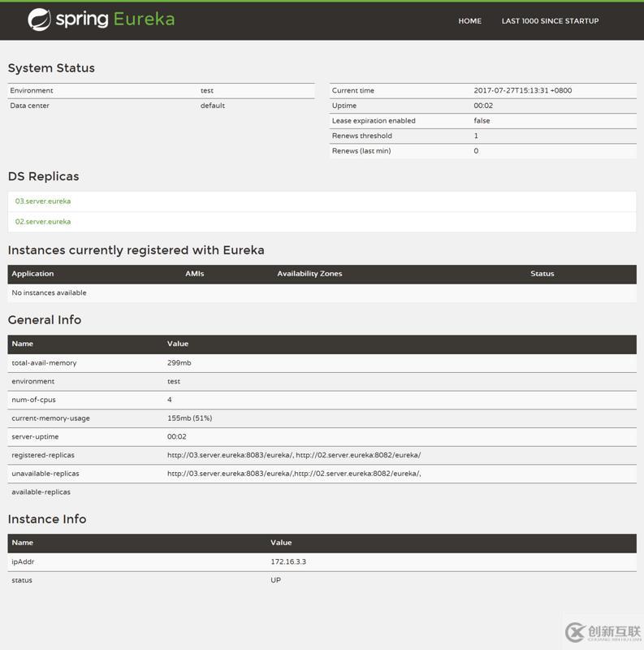Click the Lease expiration enabled value 'false'
Viewport: 644px width, 650px height.
tap(482, 120)
